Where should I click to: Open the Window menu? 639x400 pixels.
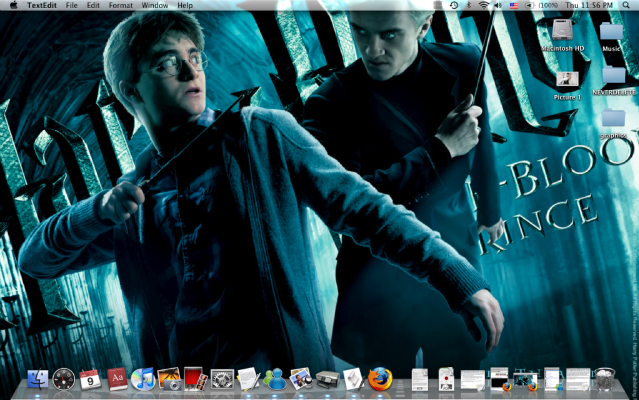pyautogui.click(x=155, y=6)
